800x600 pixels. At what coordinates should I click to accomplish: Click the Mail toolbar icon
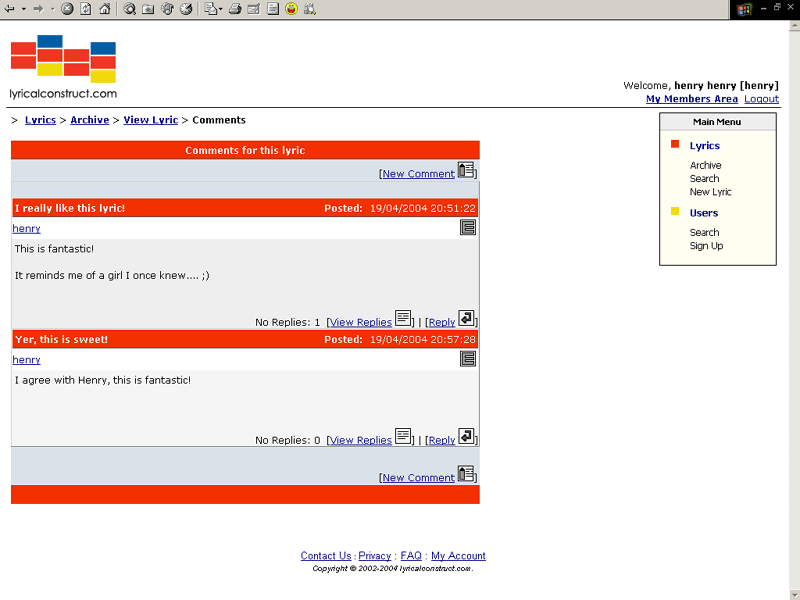pos(210,9)
